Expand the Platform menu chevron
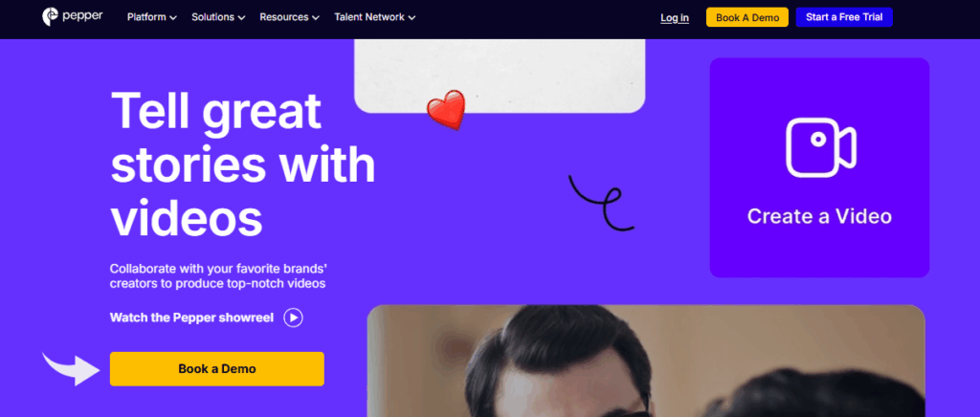 pyautogui.click(x=173, y=18)
